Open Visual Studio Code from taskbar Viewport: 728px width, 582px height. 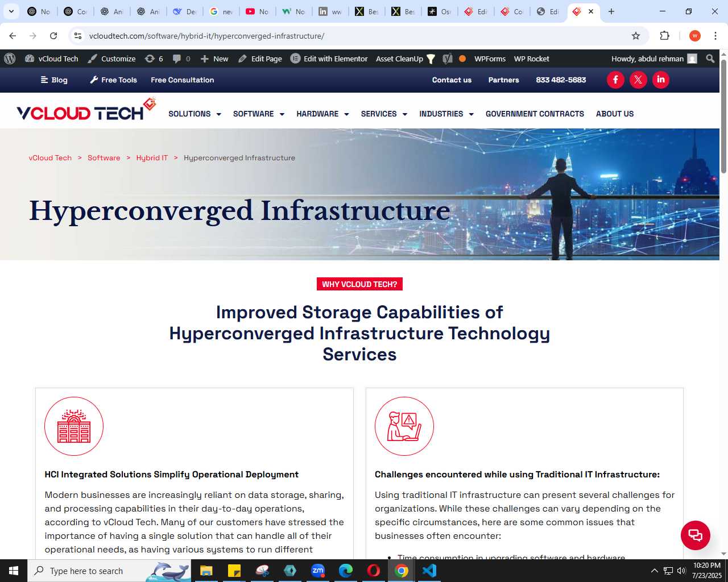tap(429, 571)
